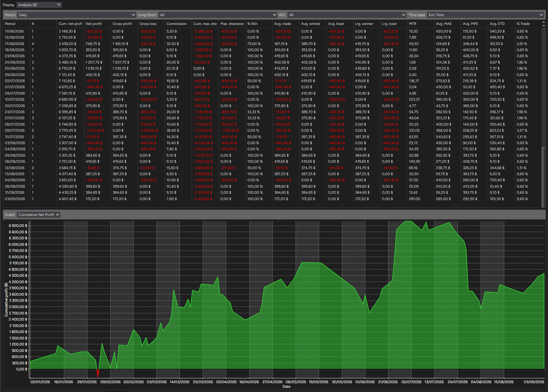Open the Period dropdown set to Daily
Screen dimensions: 548x392
coord(76,15)
